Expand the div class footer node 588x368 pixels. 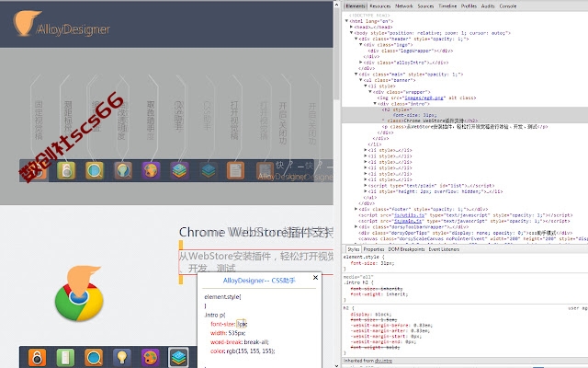pos(356,209)
